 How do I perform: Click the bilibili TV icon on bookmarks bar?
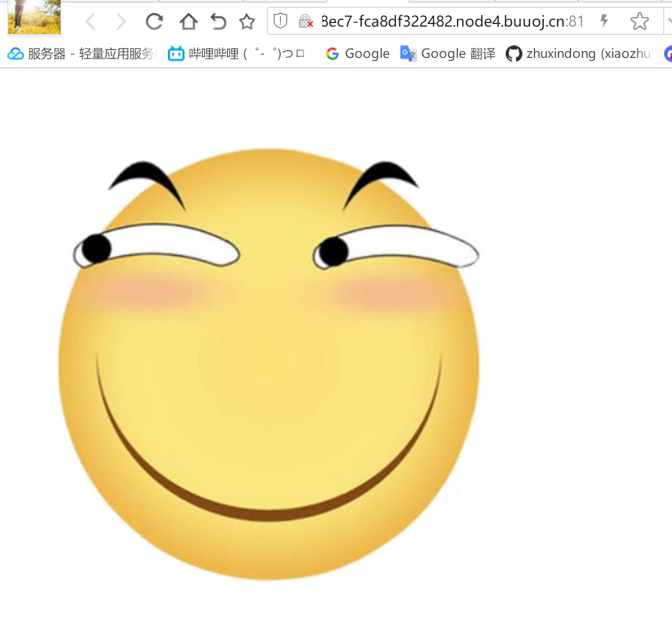[x=176, y=53]
